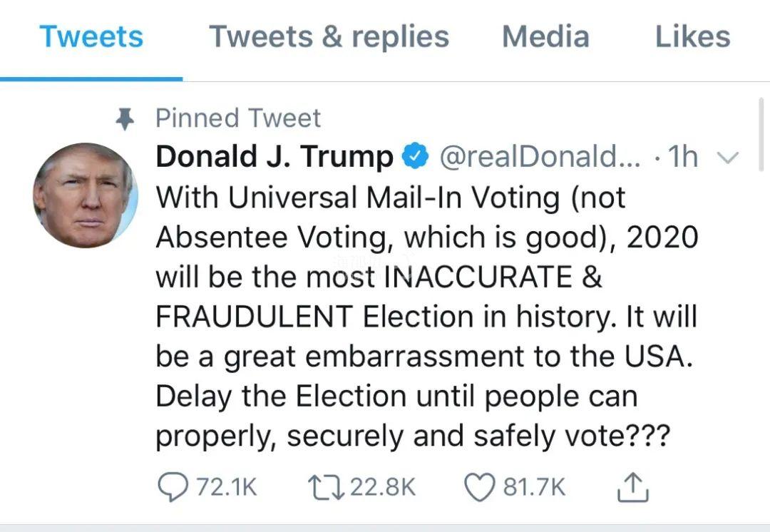The width and height of the screenshot is (770, 532).
Task: Open the reply comment icon
Action: coord(173,487)
